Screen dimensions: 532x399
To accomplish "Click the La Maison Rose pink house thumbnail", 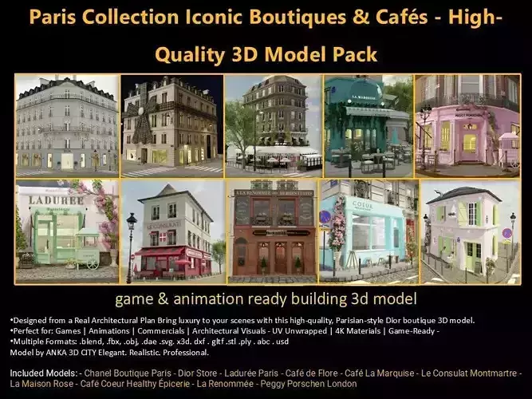I will tap(471, 231).
